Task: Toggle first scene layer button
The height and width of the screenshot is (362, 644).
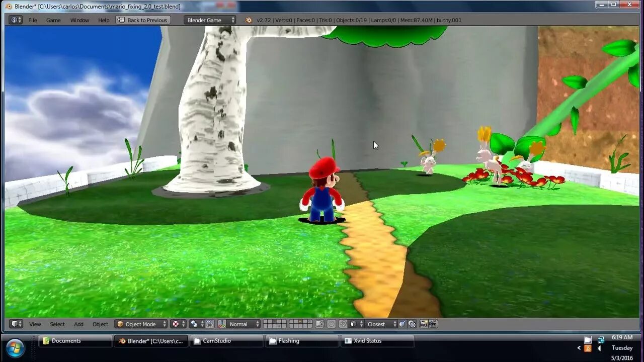Action: (x=266, y=322)
